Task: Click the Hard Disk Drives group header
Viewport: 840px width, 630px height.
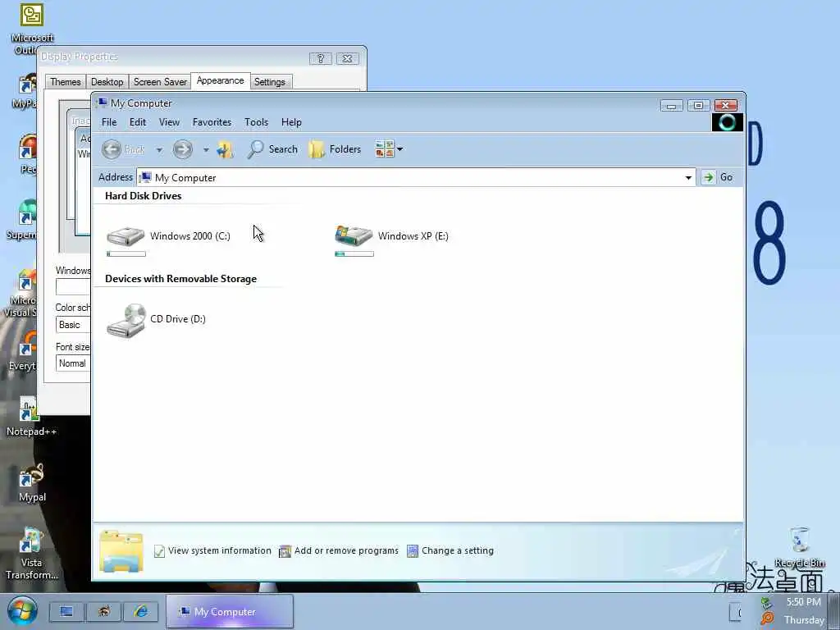Action: pyautogui.click(x=143, y=196)
